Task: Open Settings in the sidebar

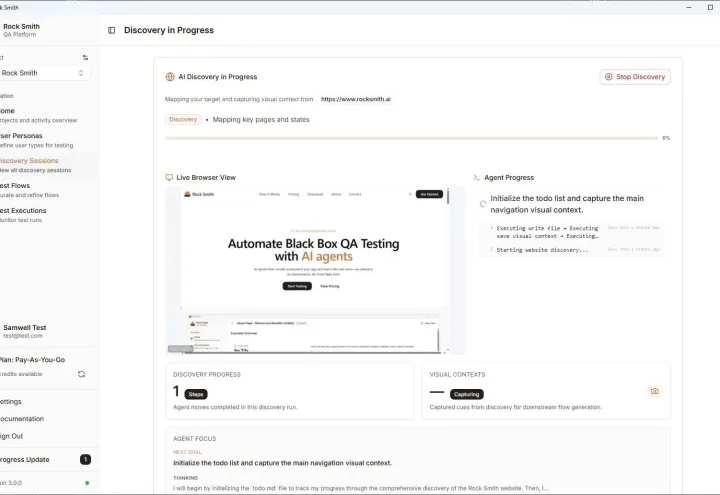Action: (x=11, y=401)
